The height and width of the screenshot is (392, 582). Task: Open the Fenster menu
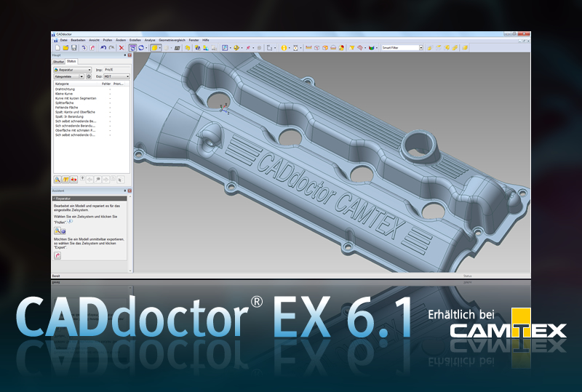pos(194,40)
